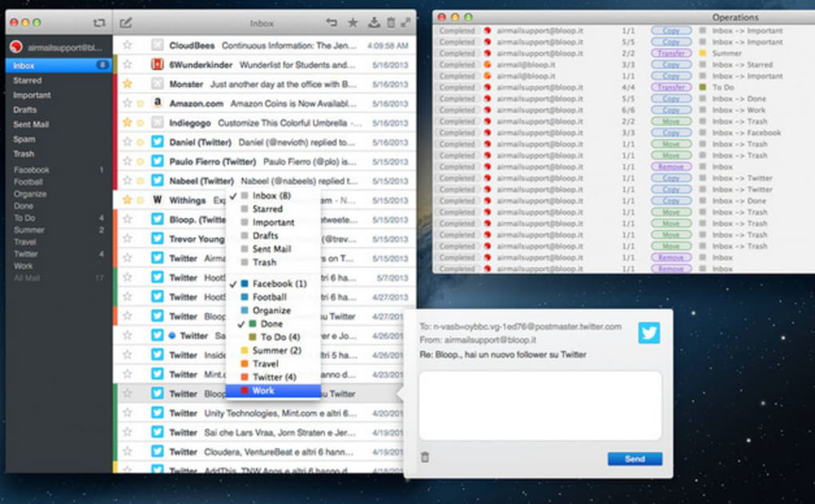Click the trash icon in quick reply popup

coord(424,457)
